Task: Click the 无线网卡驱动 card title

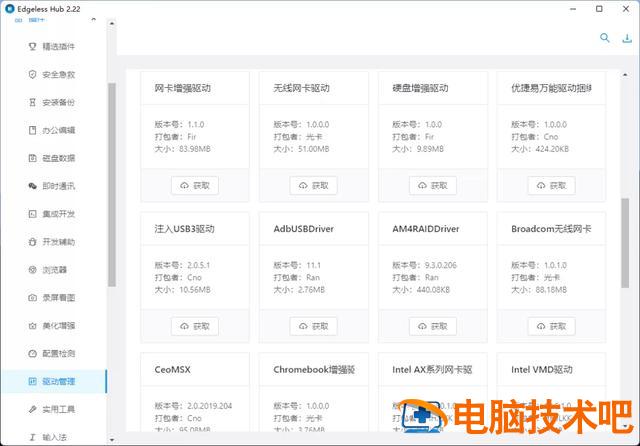Action: click(x=301, y=88)
